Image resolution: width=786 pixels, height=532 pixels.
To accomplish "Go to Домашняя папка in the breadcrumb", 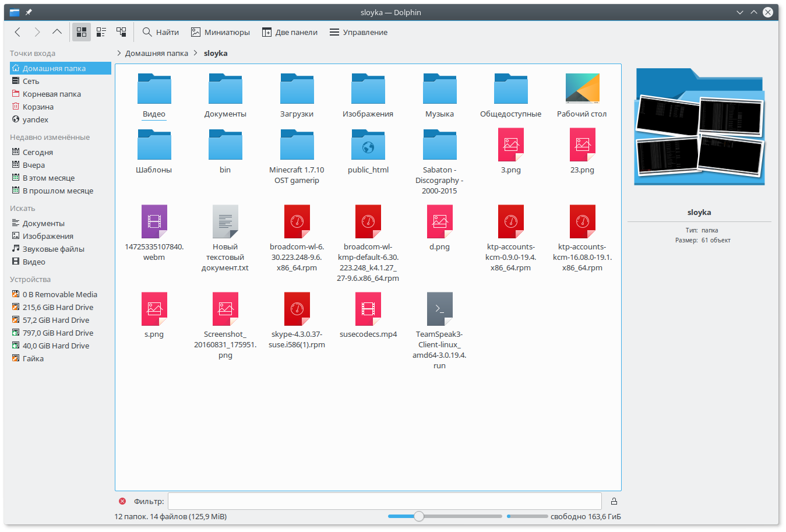I will [157, 53].
